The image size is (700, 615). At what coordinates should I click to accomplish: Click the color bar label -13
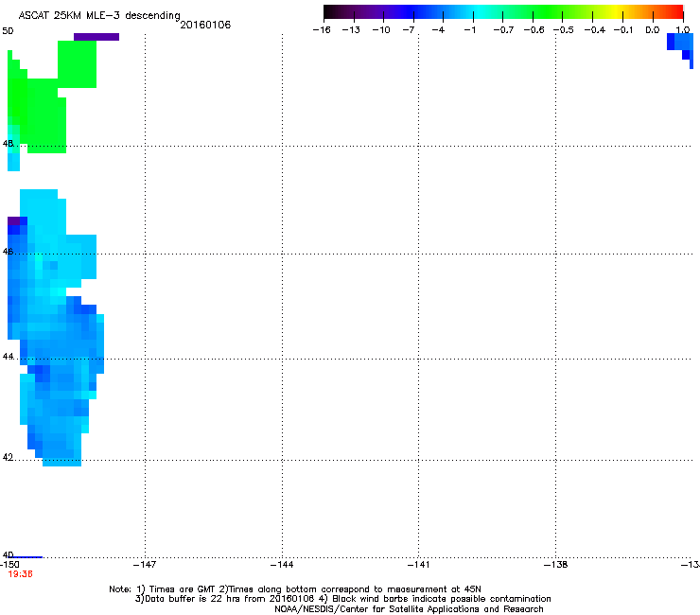pyautogui.click(x=351, y=30)
